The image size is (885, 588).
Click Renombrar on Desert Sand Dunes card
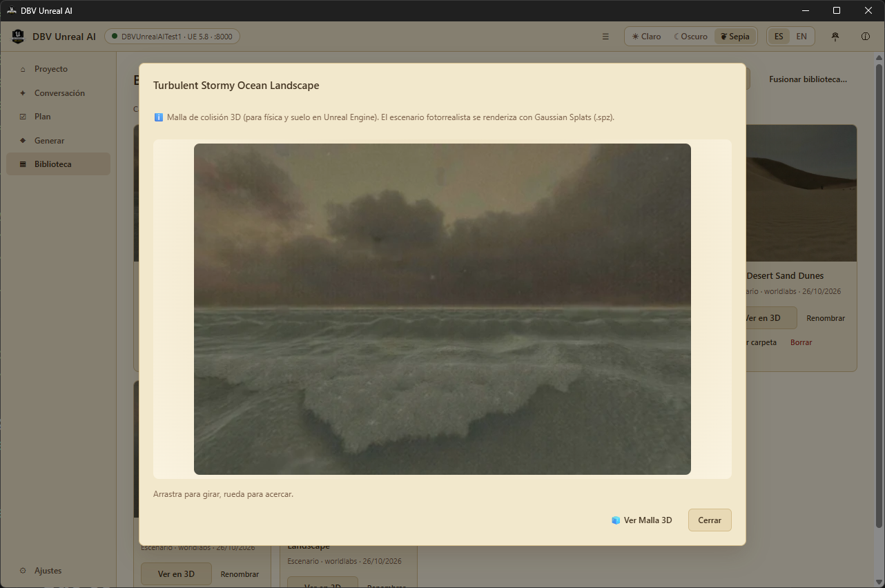(826, 318)
